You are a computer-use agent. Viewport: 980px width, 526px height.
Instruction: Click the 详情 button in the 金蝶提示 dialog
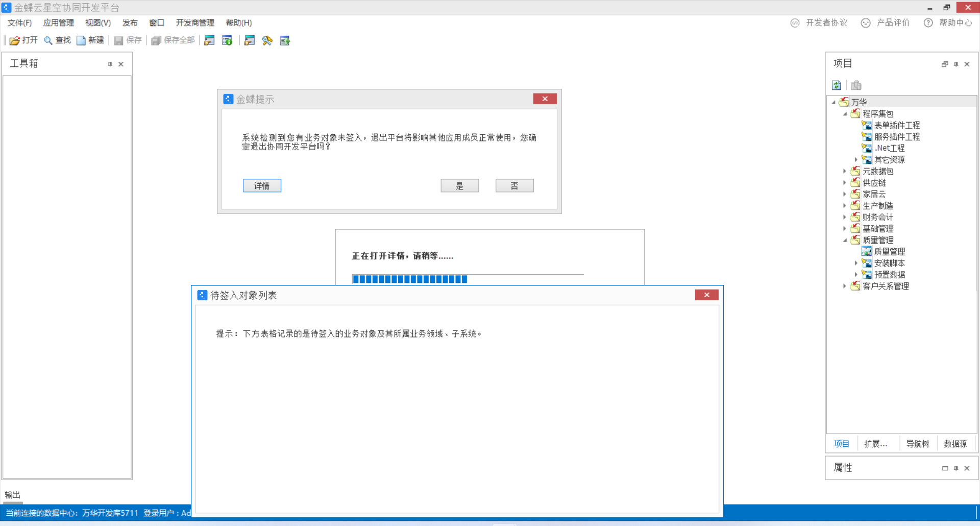pyautogui.click(x=262, y=186)
